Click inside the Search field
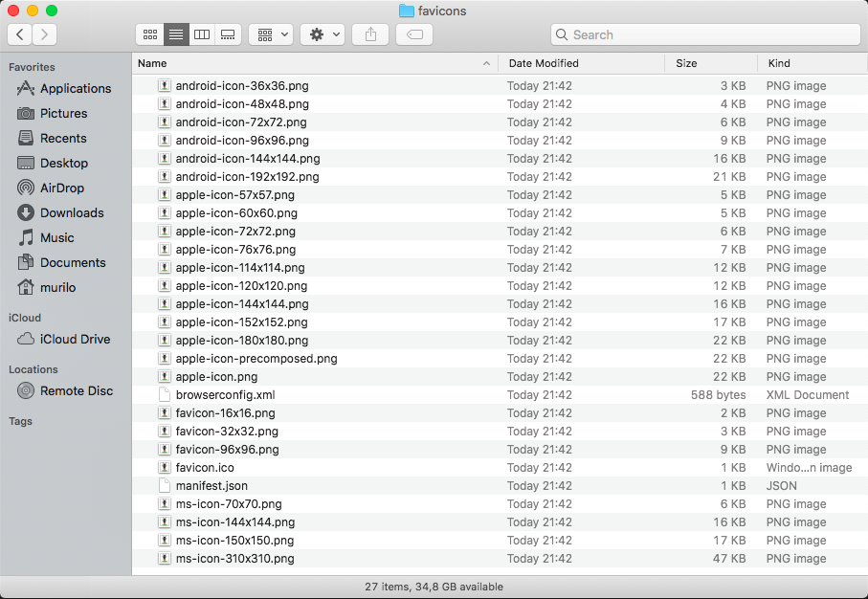 pos(705,33)
